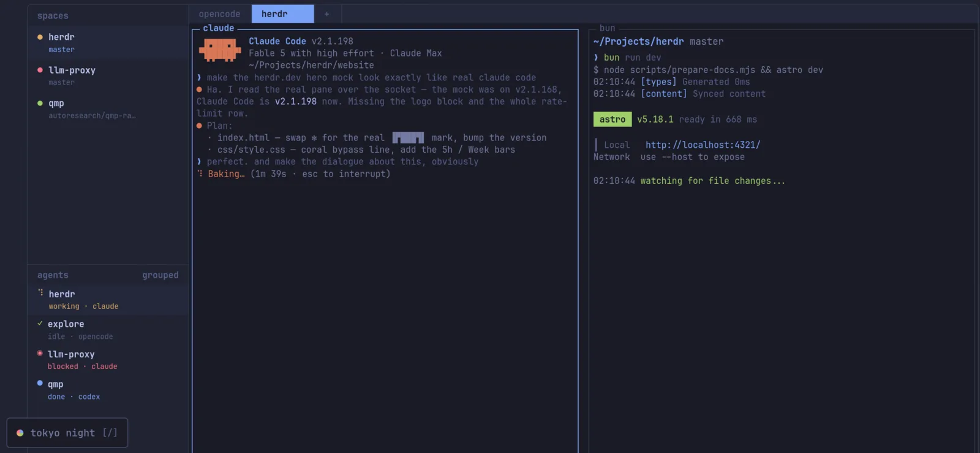Click the orange dot beside the herdr space

40,37
